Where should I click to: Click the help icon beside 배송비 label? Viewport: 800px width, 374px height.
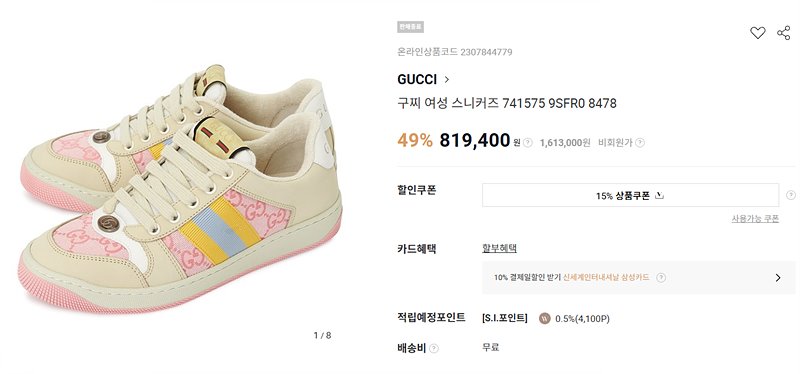click(x=434, y=348)
